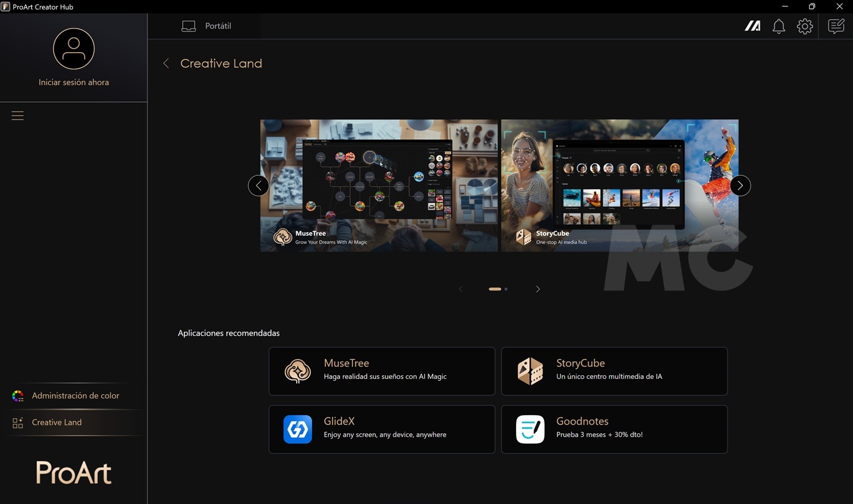Click Iniciar sesión ahora link
Viewport: 853px width, 504px height.
pyautogui.click(x=74, y=82)
